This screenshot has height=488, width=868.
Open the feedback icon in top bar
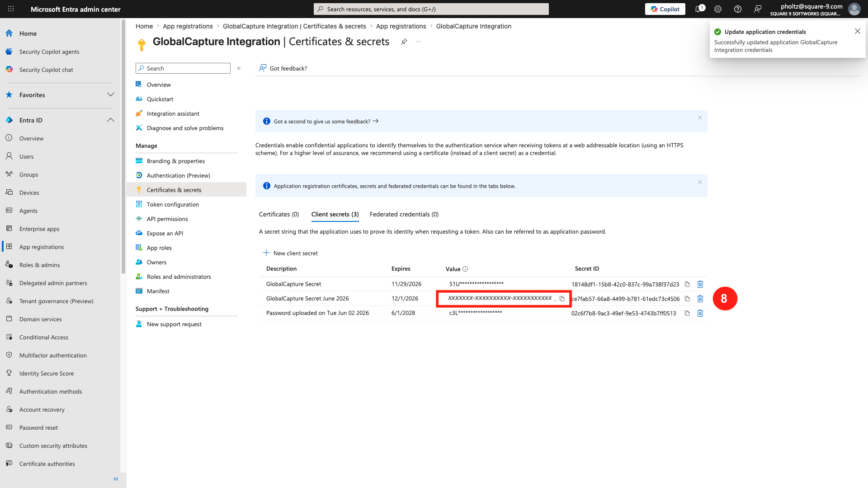click(758, 9)
